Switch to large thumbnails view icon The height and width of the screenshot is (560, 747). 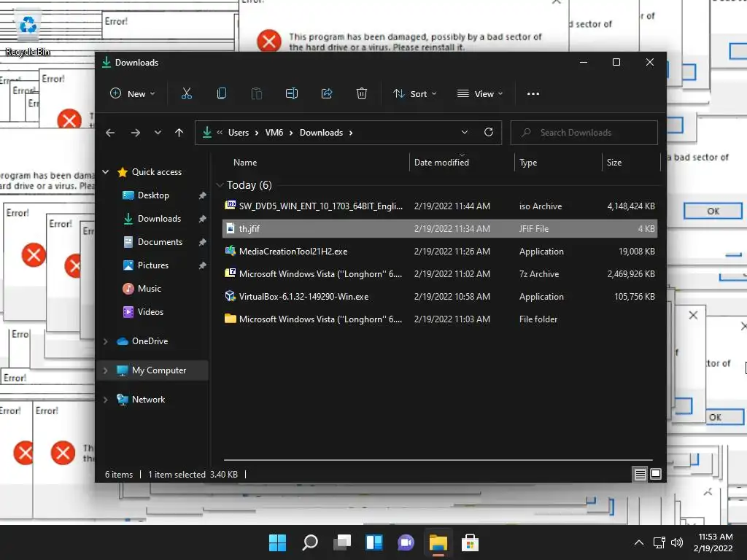pyautogui.click(x=656, y=474)
